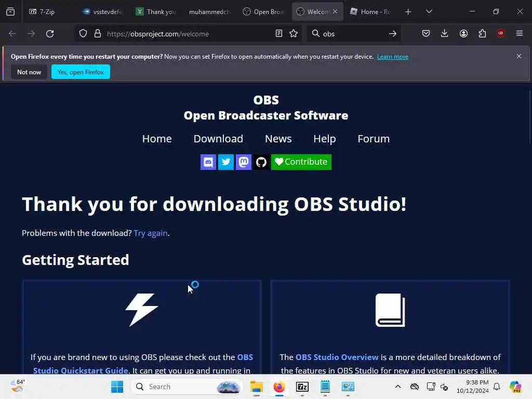Screen dimensions: 532x399
Task: Submit search with the arrow button
Action: [393, 34]
